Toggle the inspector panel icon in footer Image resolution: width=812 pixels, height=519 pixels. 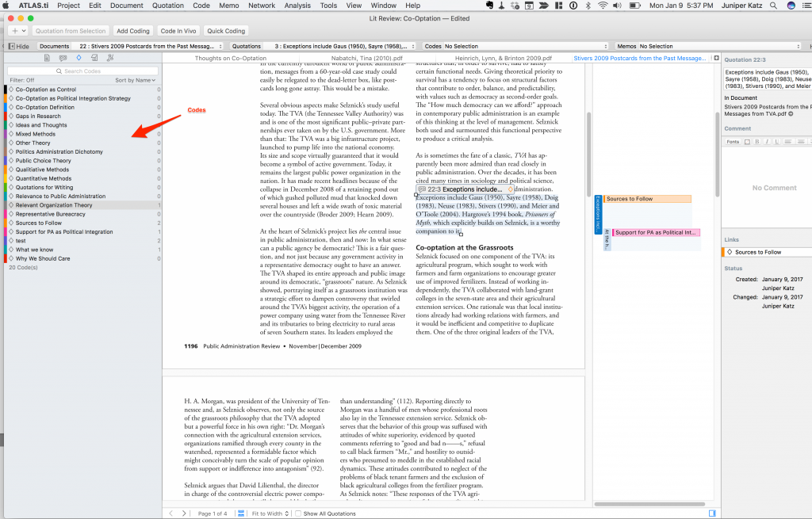point(712,513)
